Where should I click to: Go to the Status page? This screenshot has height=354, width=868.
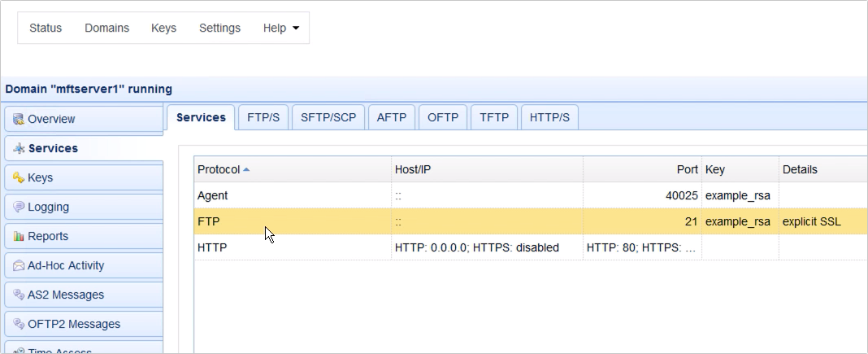46,28
